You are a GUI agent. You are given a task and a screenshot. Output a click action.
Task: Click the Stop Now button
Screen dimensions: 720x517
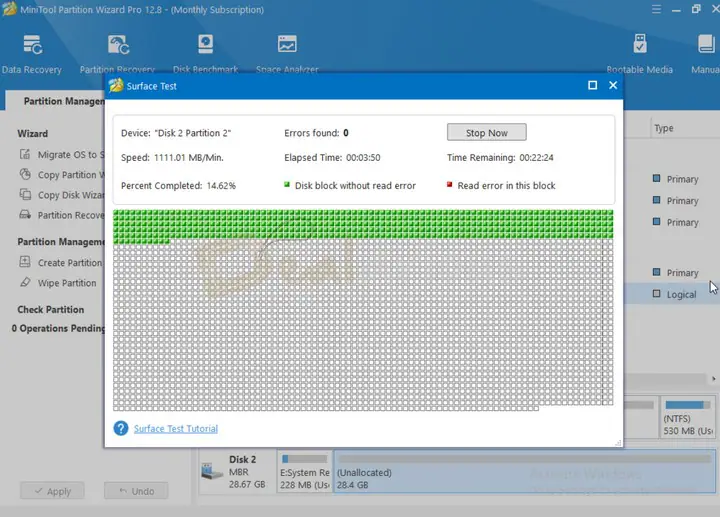[487, 132]
